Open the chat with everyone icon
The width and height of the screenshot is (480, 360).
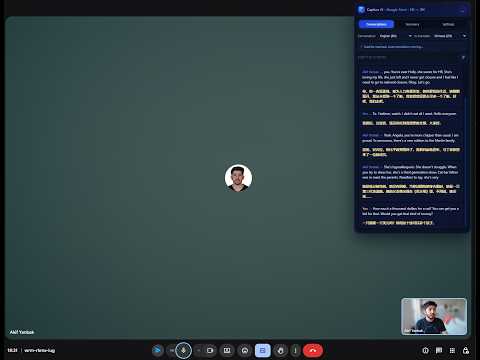[439, 350]
